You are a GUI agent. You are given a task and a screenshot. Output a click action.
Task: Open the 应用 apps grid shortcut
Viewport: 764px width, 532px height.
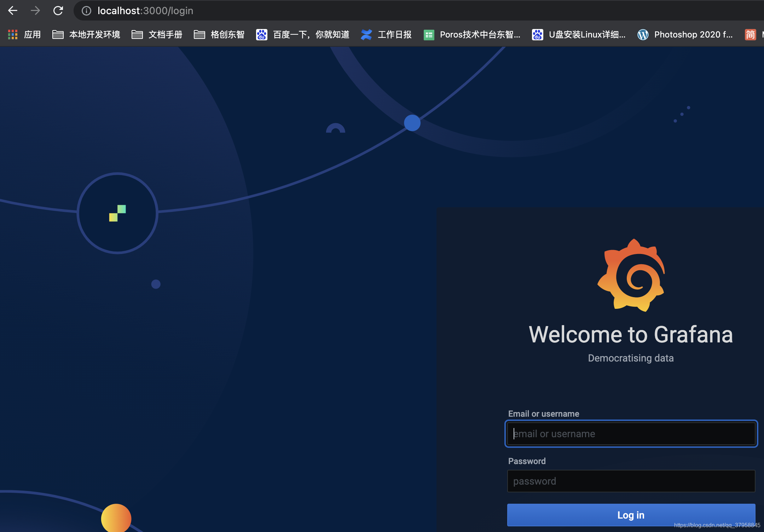24,34
